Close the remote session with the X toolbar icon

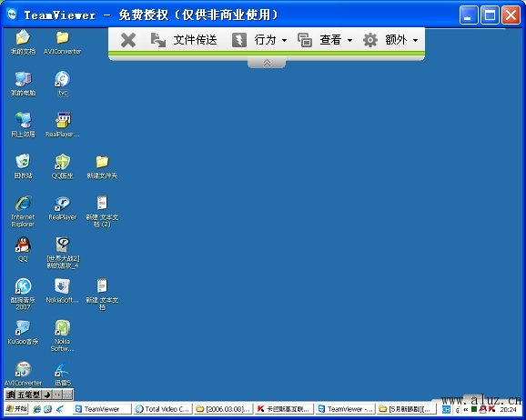pyautogui.click(x=128, y=40)
